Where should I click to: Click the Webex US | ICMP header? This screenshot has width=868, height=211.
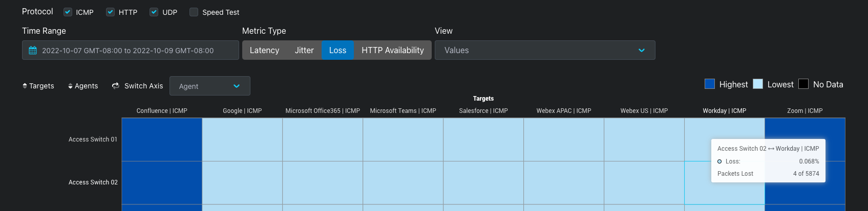click(x=644, y=111)
